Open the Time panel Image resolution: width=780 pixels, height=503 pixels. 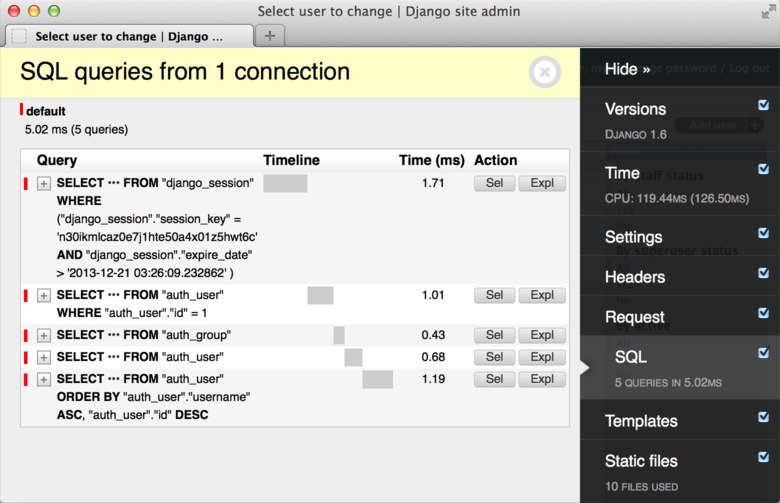622,173
